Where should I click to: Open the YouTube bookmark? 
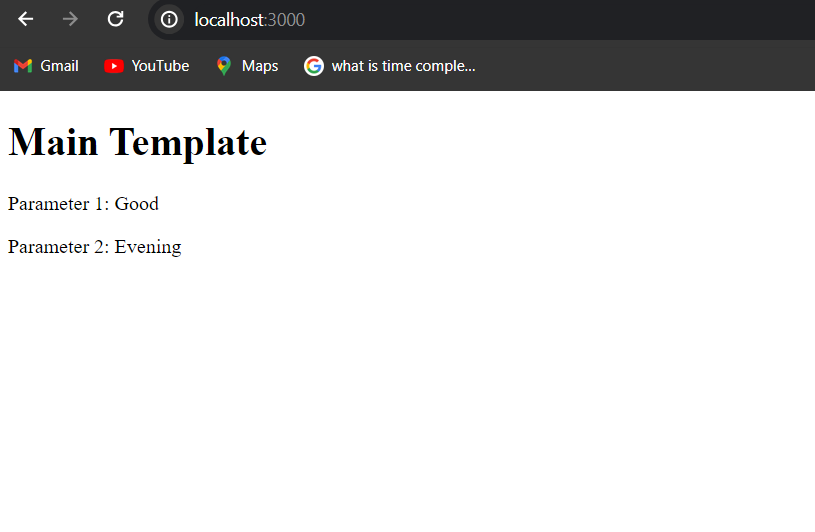point(147,66)
